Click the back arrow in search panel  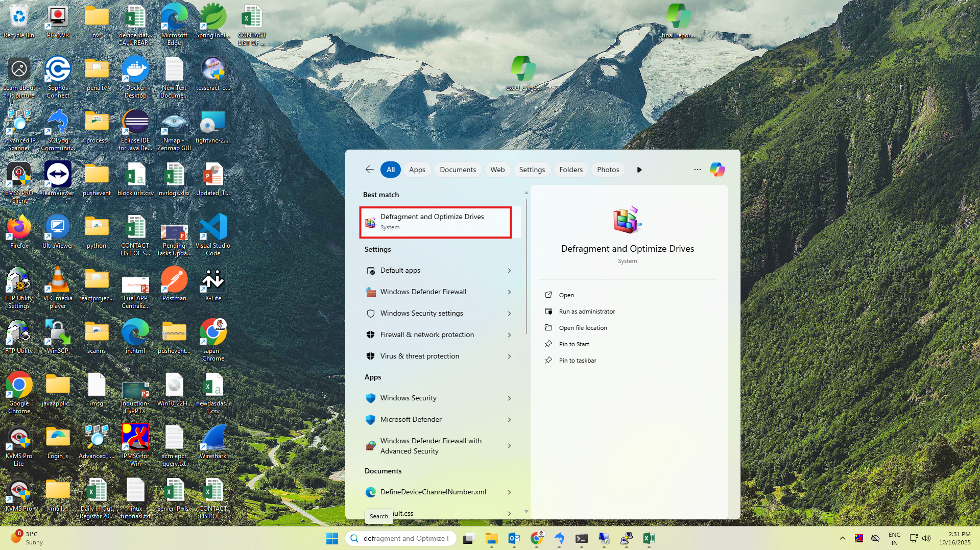370,170
